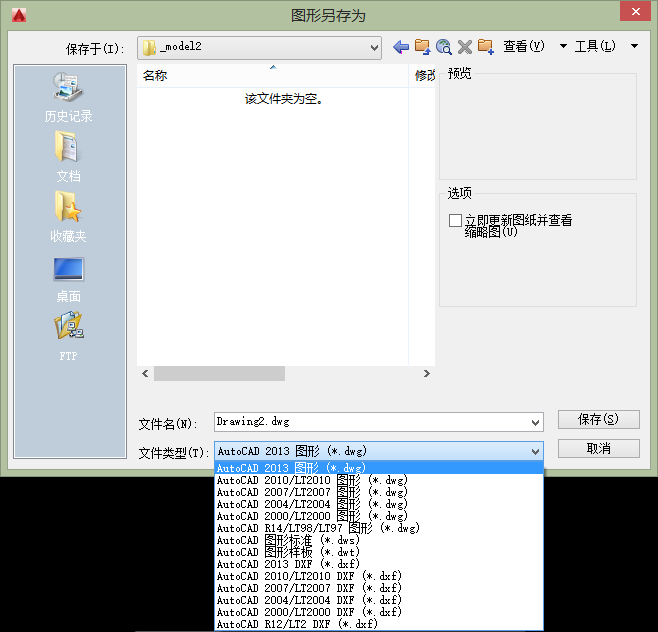
Task: Select AutoCAD R12/LT2 DXF (*.dxf)
Action: click(x=379, y=624)
